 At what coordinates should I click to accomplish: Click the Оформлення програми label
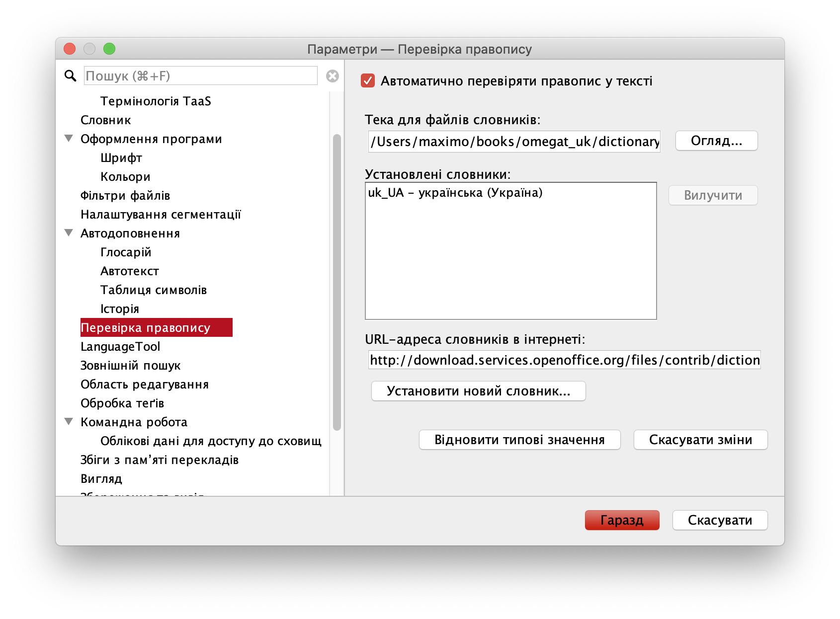151,139
